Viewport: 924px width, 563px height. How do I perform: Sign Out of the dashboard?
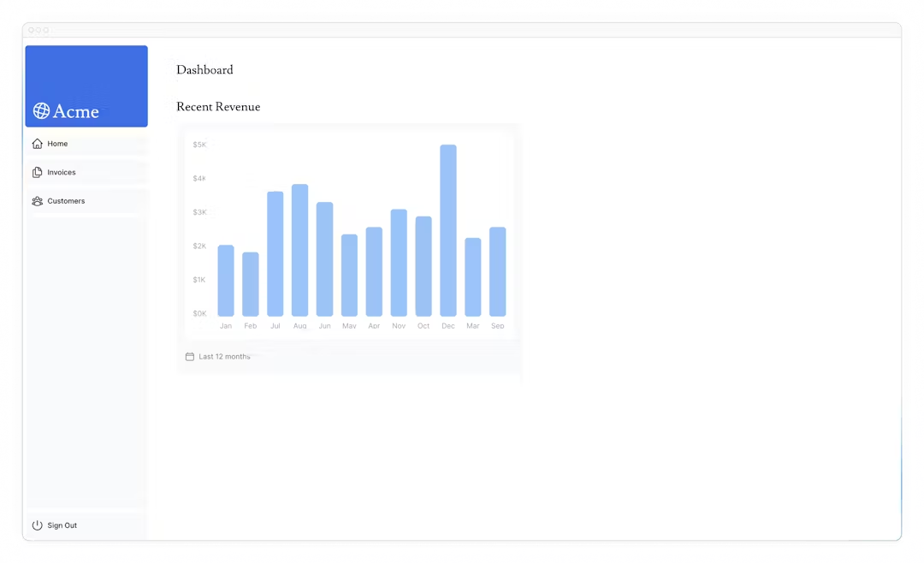86,525
